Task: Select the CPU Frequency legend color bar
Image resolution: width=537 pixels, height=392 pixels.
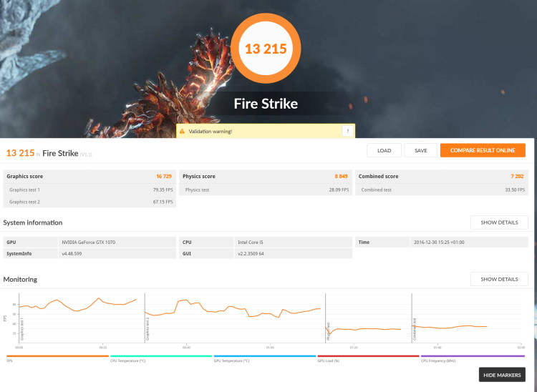Action: [x=473, y=356]
